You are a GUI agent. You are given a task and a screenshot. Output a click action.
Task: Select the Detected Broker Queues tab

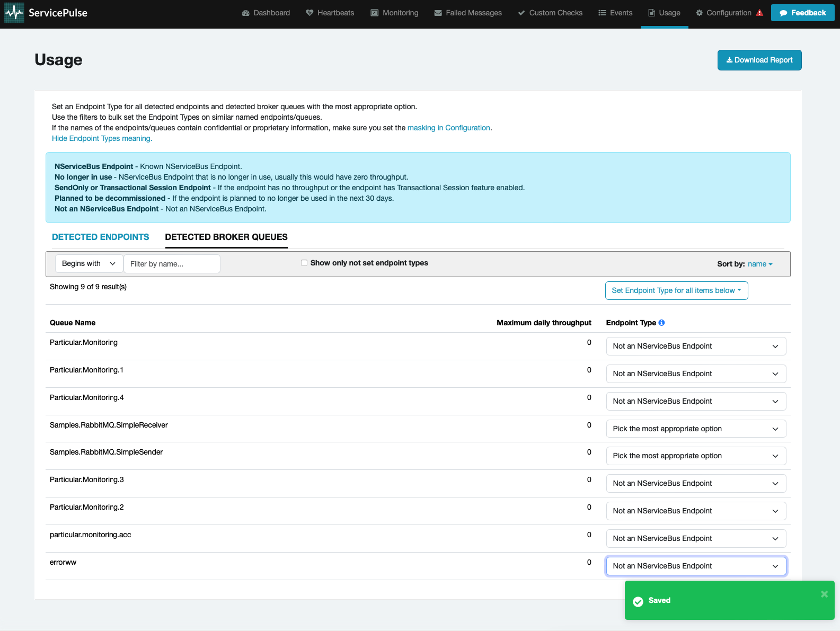coord(226,237)
